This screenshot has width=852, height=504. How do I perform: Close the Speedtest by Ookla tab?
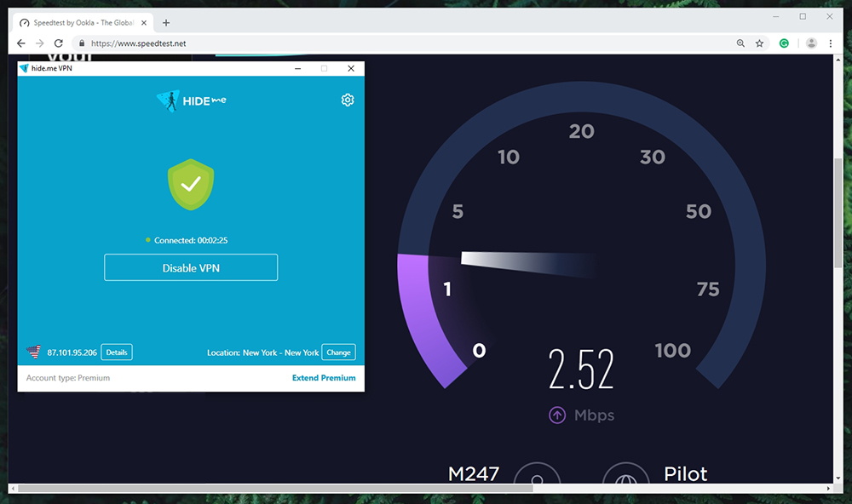[144, 23]
